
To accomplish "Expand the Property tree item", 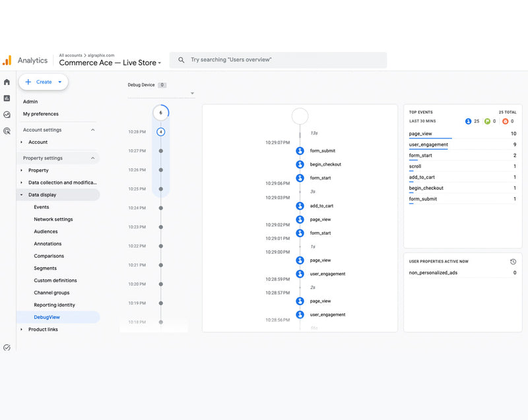I will click(x=22, y=171).
